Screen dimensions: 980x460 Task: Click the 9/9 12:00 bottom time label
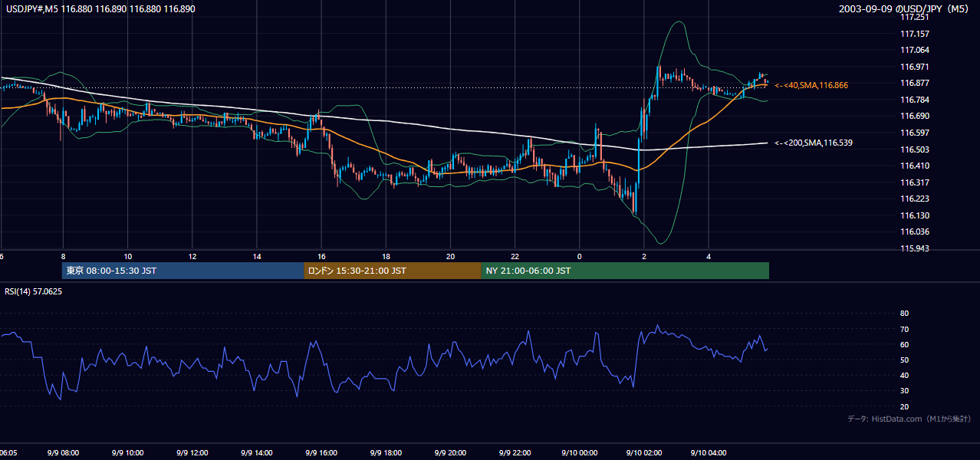click(192, 452)
